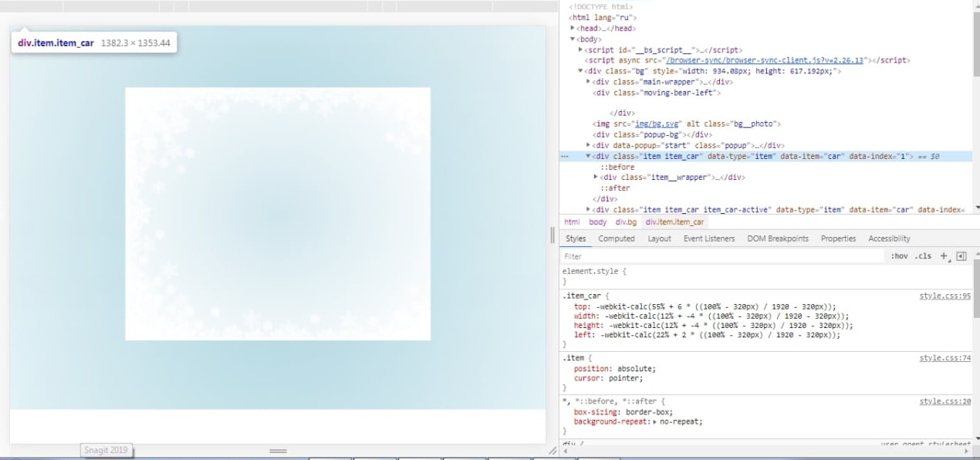Select div.bg in the breadcrumb bar
This screenshot has width=980, height=460.
click(x=627, y=222)
